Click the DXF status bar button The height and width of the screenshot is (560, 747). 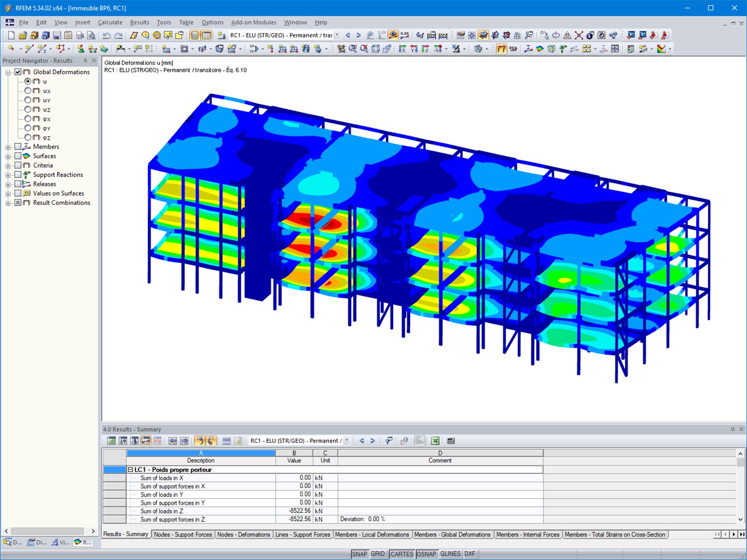point(470,554)
